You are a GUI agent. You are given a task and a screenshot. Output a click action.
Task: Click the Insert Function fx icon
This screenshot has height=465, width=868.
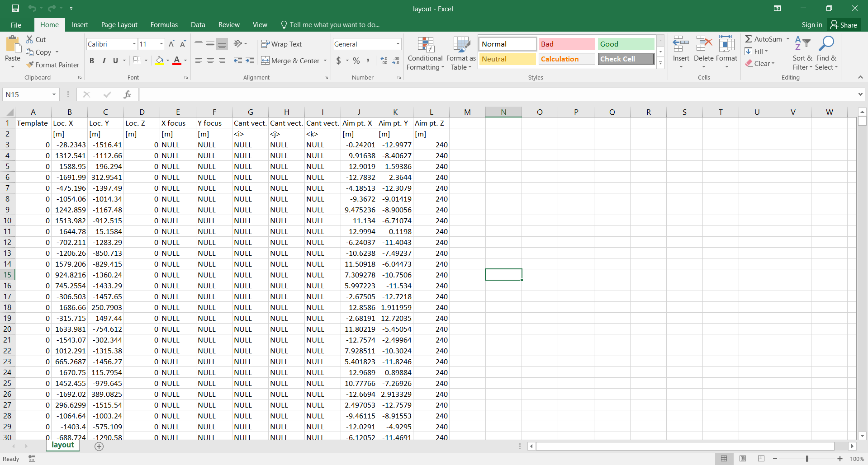pos(127,94)
